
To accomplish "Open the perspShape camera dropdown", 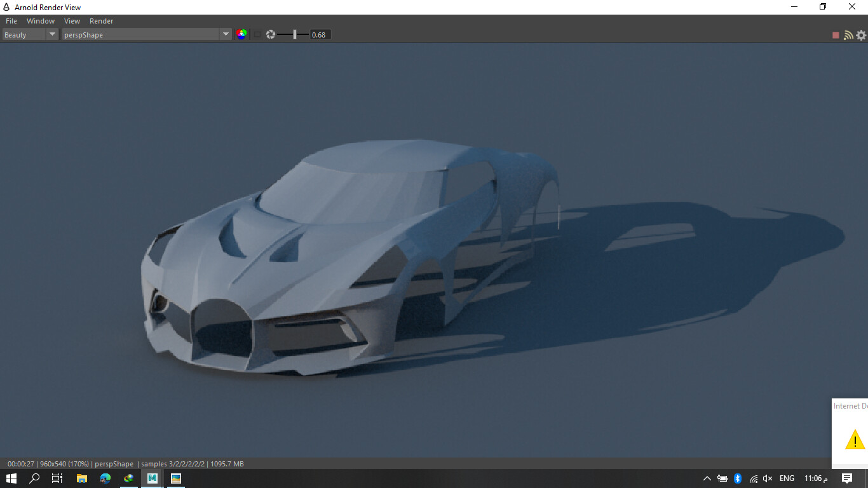I will click(226, 34).
